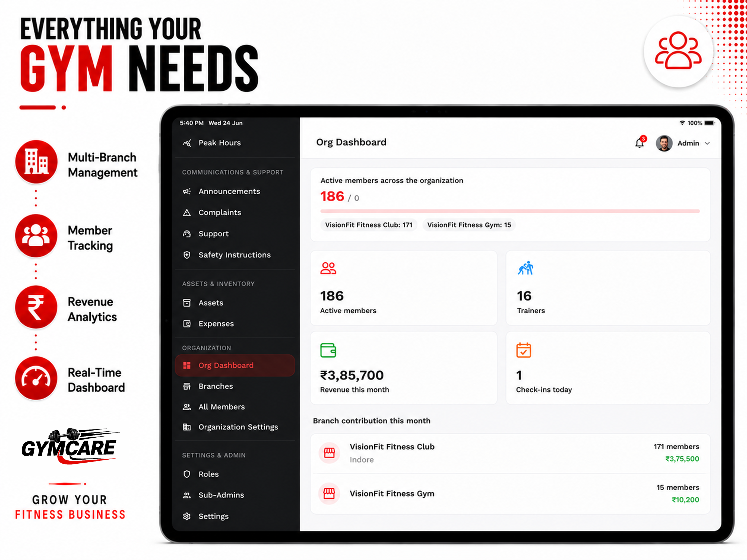Click the ₹3,75,500 branch revenue value
The image size is (747, 560).
click(x=682, y=459)
